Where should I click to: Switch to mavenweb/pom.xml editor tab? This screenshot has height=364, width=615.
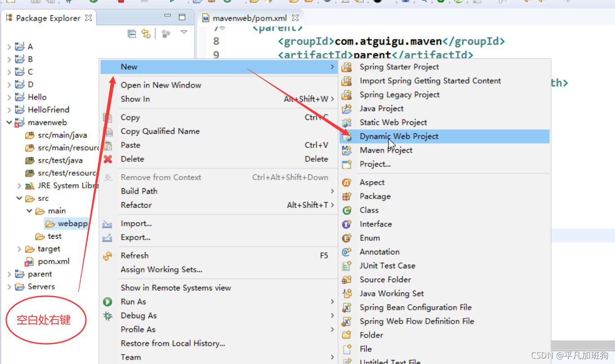tap(250, 18)
